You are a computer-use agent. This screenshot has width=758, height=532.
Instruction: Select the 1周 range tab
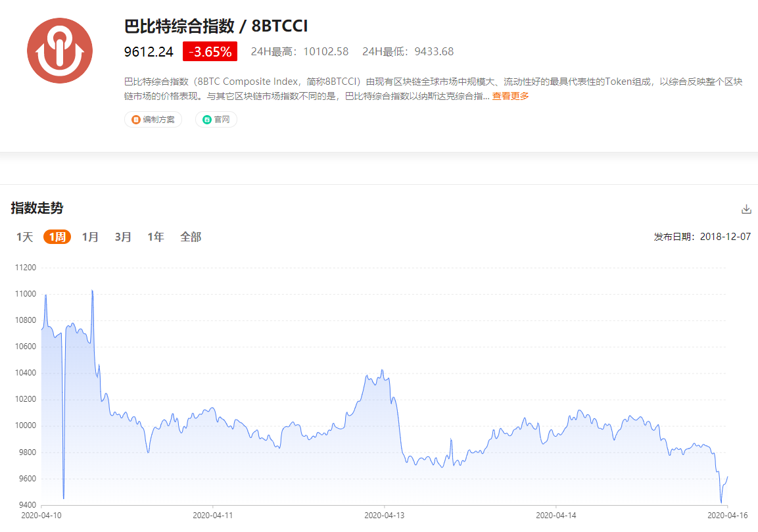coord(57,237)
